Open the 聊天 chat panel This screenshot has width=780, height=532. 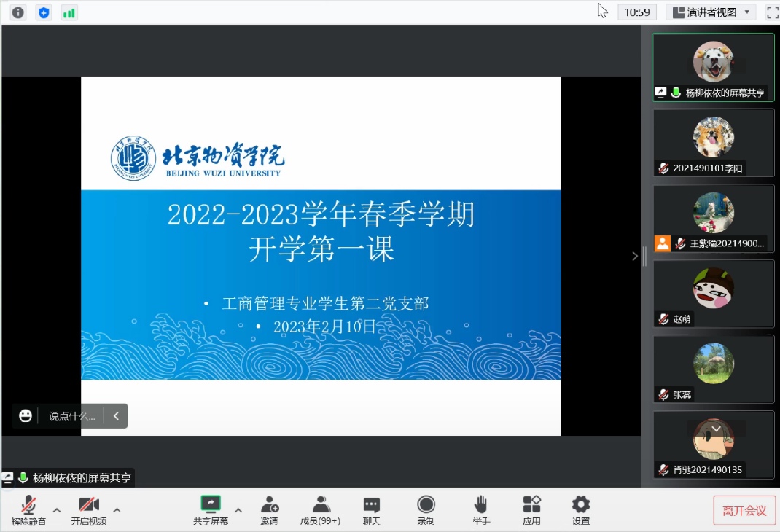tap(372, 509)
